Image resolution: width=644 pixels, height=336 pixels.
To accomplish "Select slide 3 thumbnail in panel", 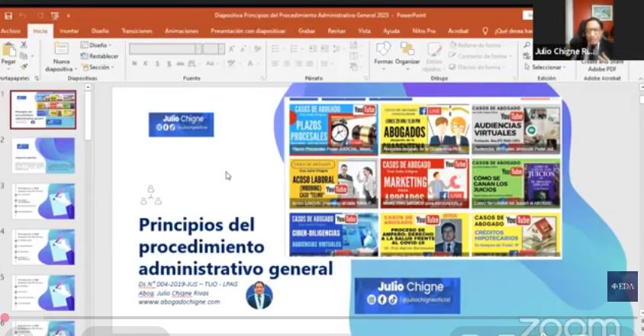I will 43,201.
